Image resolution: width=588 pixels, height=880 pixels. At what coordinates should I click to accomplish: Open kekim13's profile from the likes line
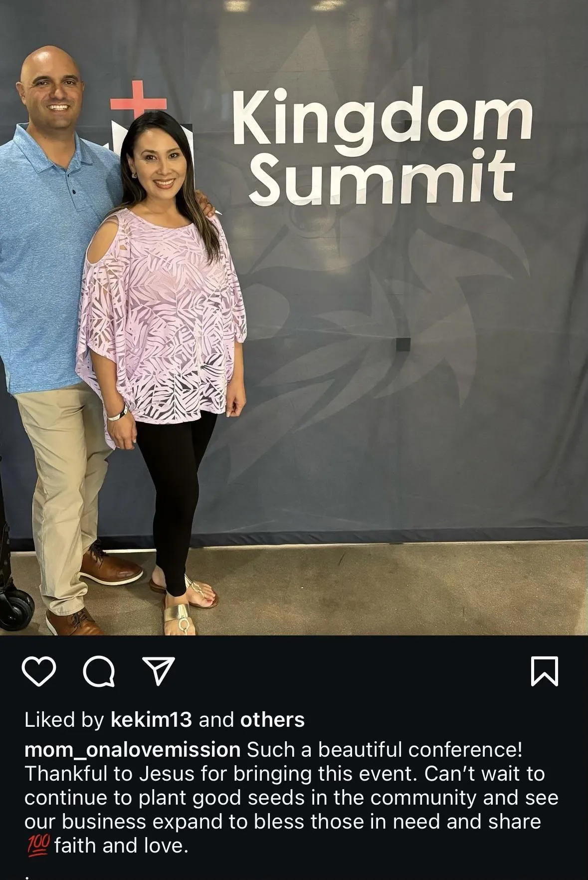point(151,719)
